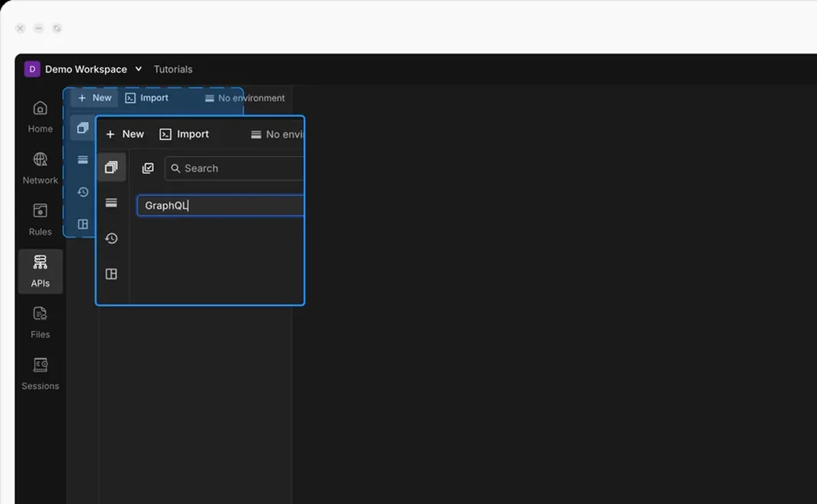The height and width of the screenshot is (504, 817).
Task: Toggle the multi-select checkbox icon beside Search
Action: pos(148,168)
